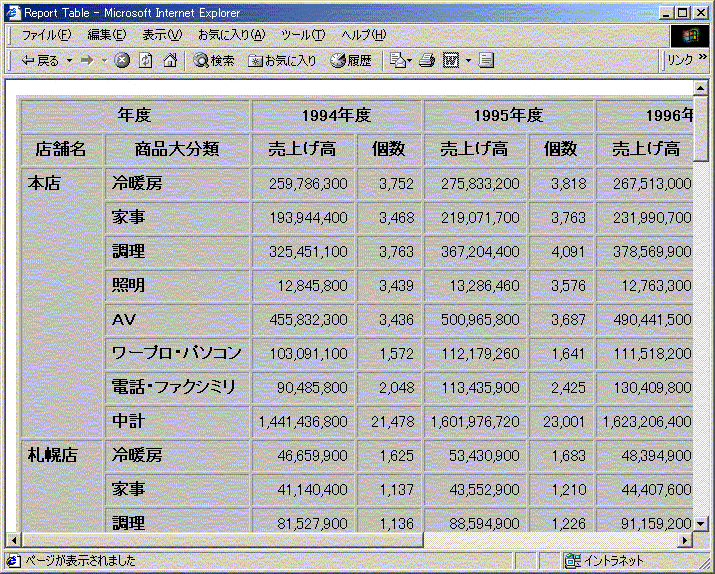Click the horizontal scrollbar thumb
The height and width of the screenshot is (574, 715).
click(x=222, y=541)
